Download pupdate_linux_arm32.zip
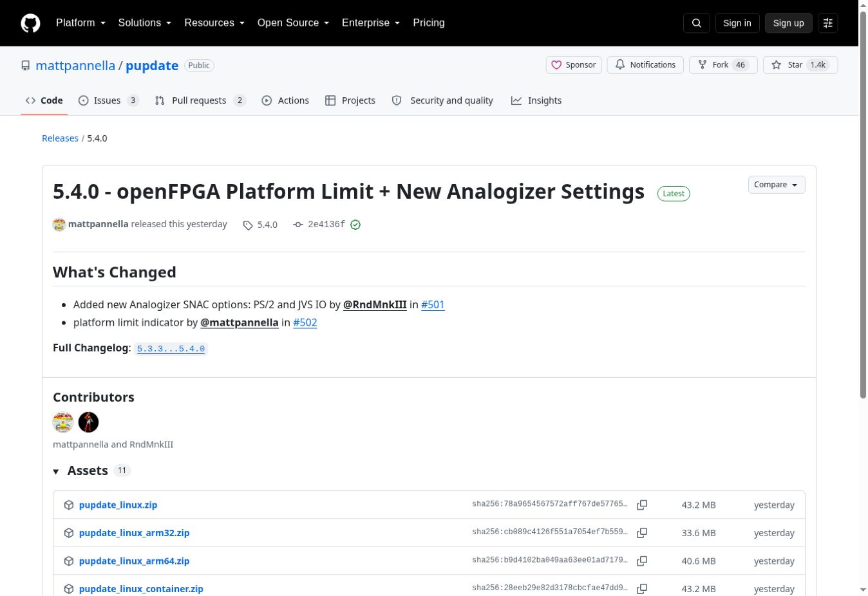This screenshot has height=596, width=868. click(134, 533)
